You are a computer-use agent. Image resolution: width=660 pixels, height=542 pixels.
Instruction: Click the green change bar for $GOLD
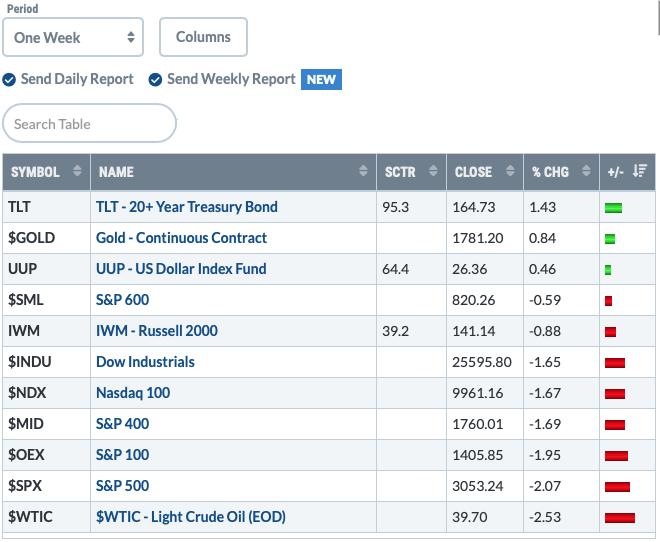(x=610, y=239)
